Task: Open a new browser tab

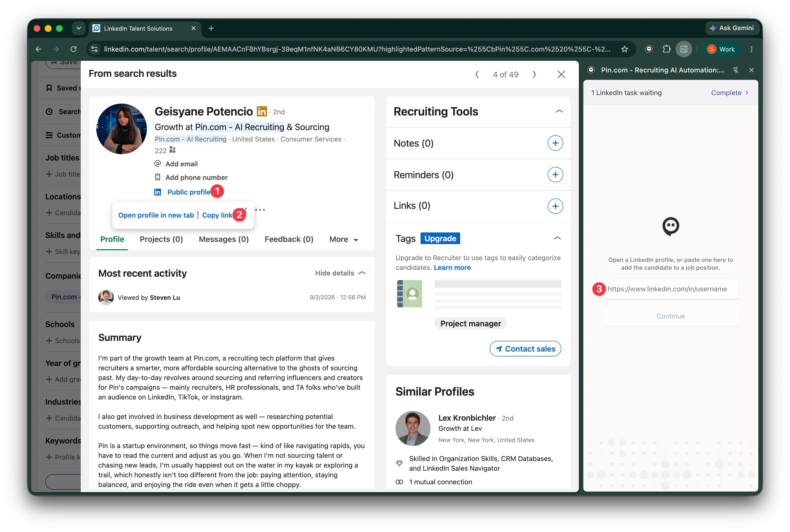Action: pos(211,28)
